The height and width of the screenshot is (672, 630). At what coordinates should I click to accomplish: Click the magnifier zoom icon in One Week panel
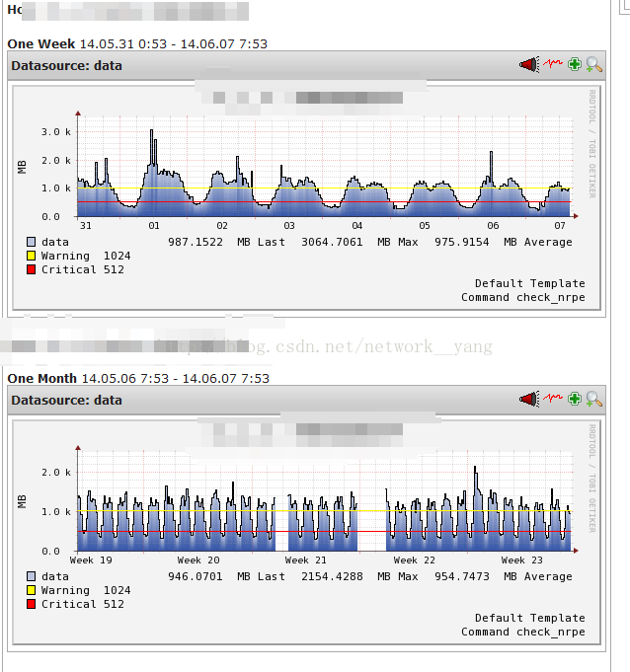594,65
